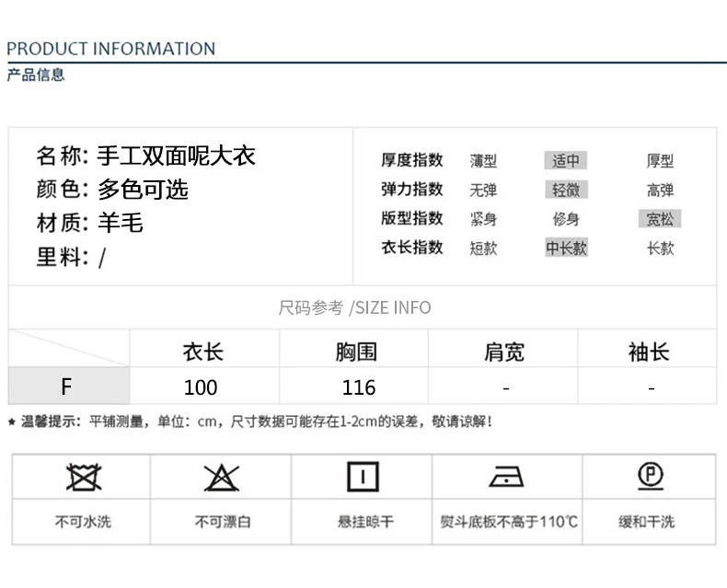
Task: Click the circled P dry-clean icon
Action: point(651,476)
